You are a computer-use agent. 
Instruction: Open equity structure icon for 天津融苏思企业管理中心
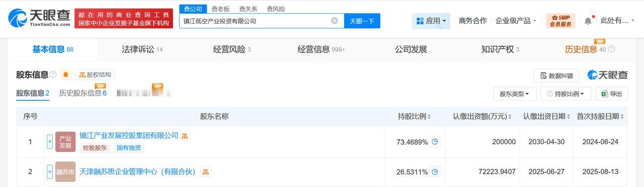coord(206,172)
